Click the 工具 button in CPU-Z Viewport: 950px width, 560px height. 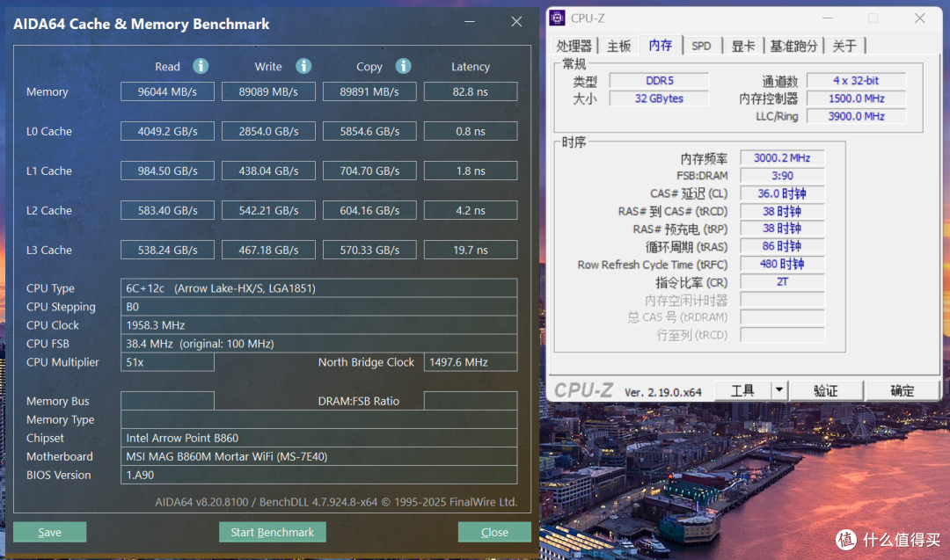click(742, 390)
